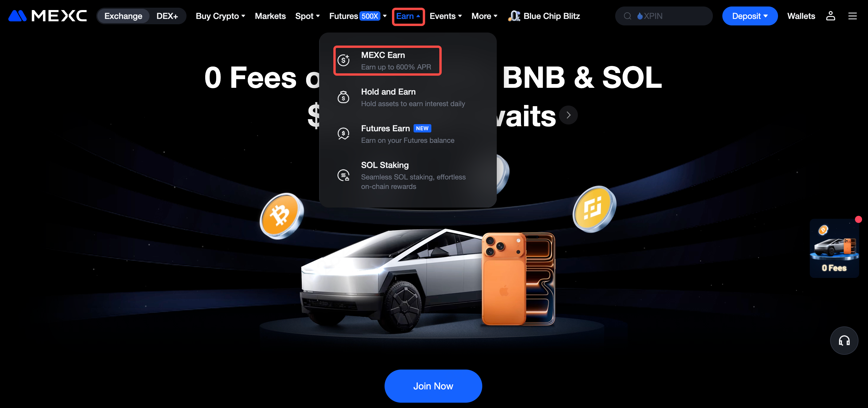This screenshot has width=868, height=408.
Task: Expand the Buy Crypto dropdown
Action: (220, 16)
